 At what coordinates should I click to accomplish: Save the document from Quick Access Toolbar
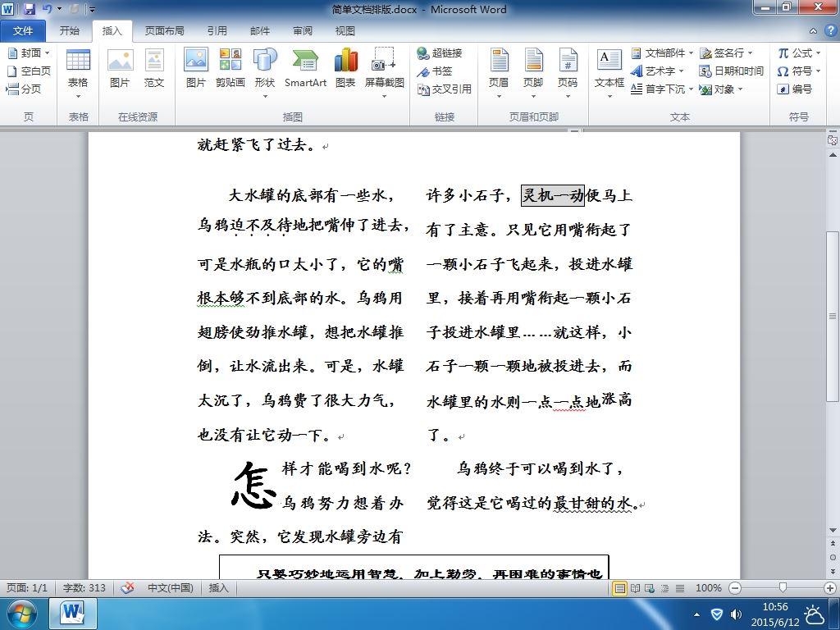29,9
